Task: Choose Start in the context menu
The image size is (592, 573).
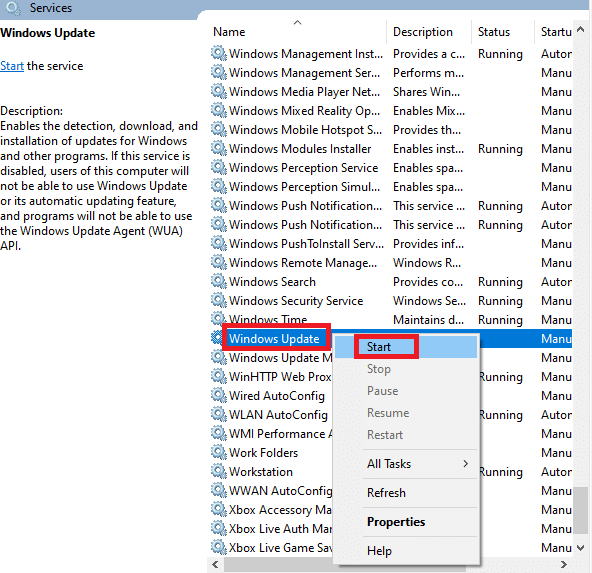Action: click(406, 347)
